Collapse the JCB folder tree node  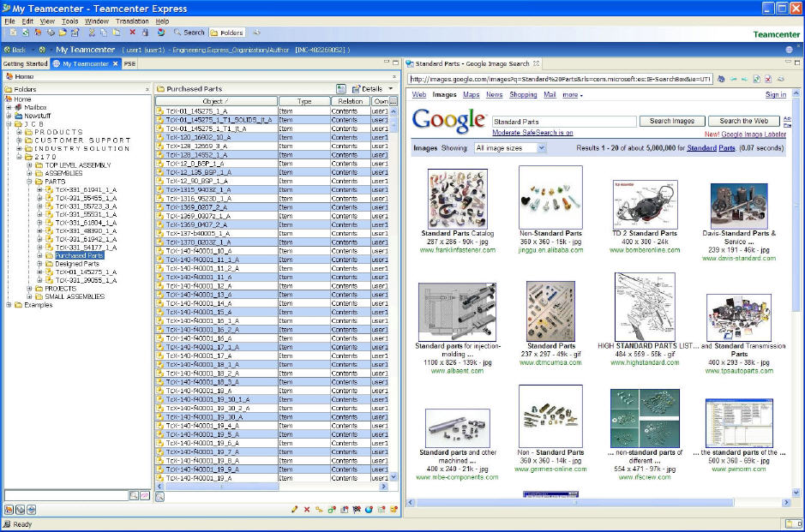tap(9, 124)
